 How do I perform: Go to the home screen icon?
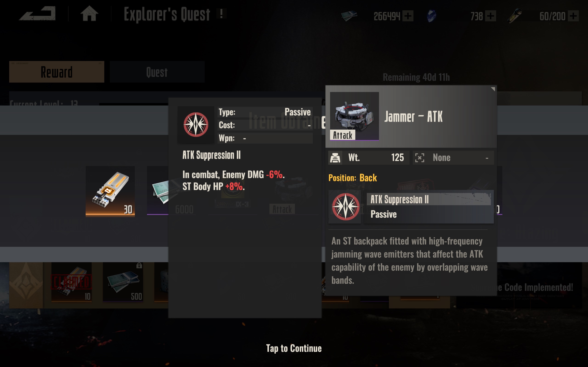pyautogui.click(x=89, y=13)
